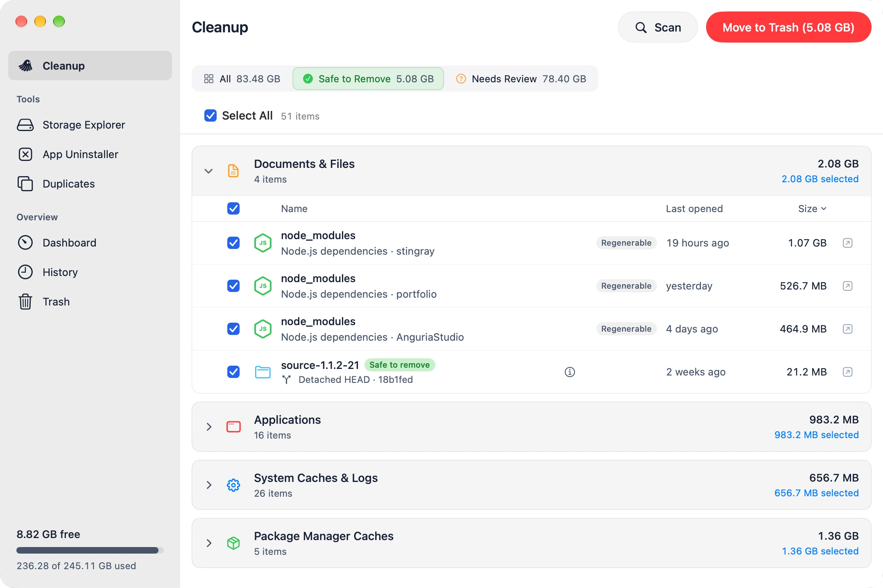Collapse the Documents & Files section

209,171
